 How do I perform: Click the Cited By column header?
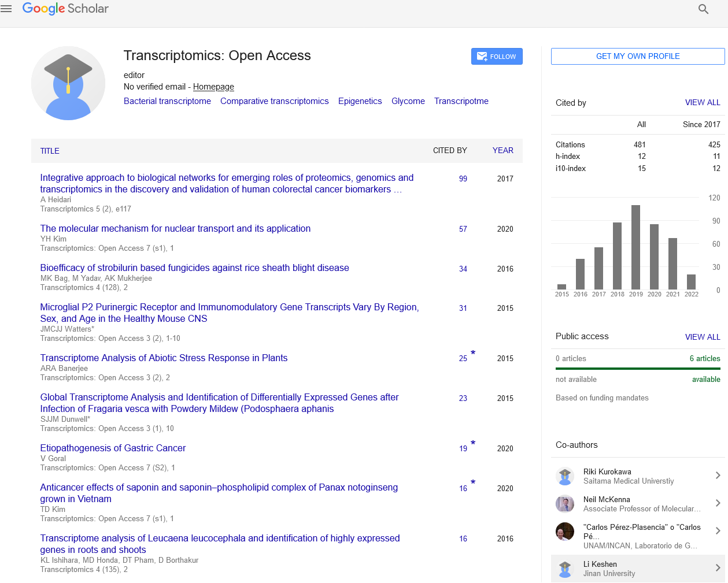point(450,150)
